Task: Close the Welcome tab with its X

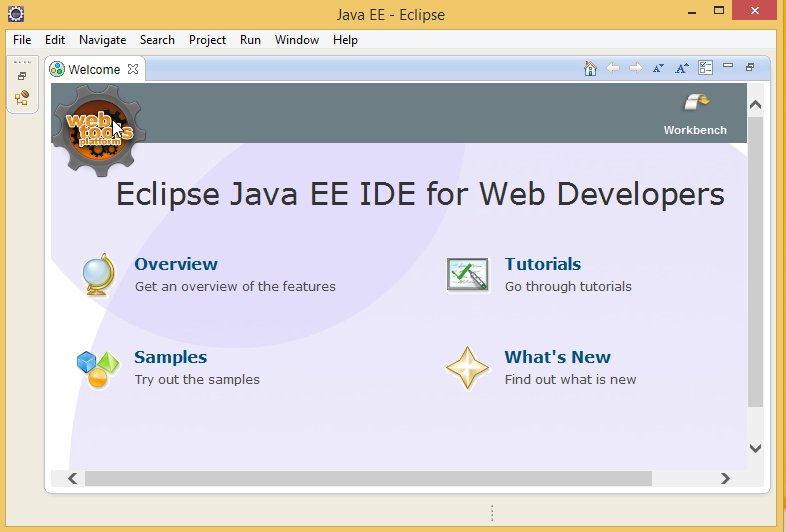Action: pos(133,69)
